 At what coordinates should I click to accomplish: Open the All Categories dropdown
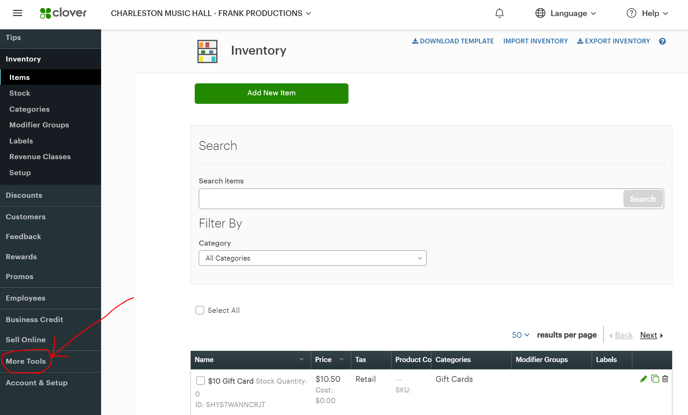[312, 258]
